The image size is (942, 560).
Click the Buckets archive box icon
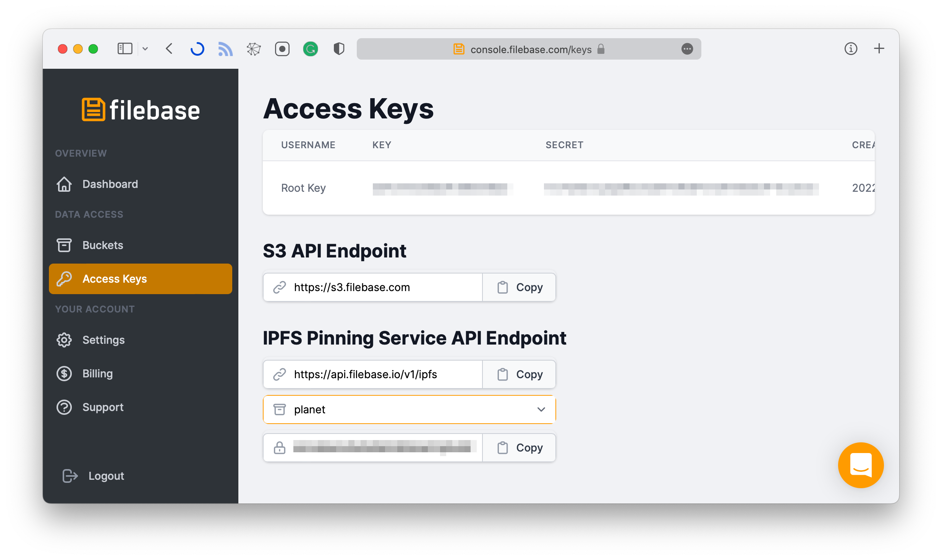[x=64, y=245]
